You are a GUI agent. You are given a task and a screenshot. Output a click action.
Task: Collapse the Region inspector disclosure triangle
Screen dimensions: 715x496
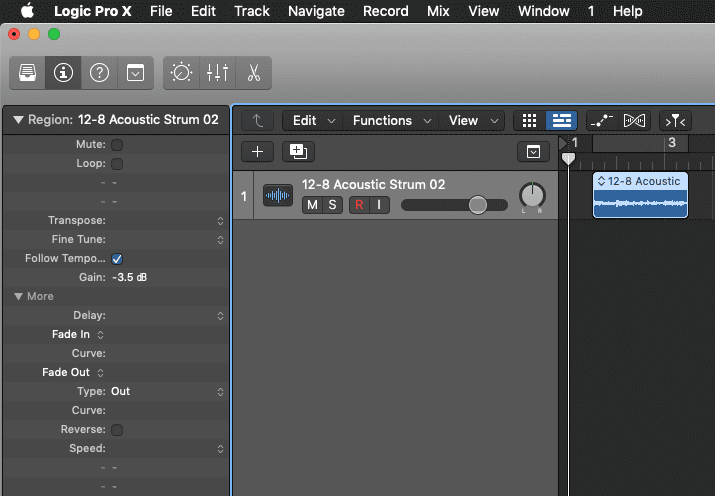point(18,120)
